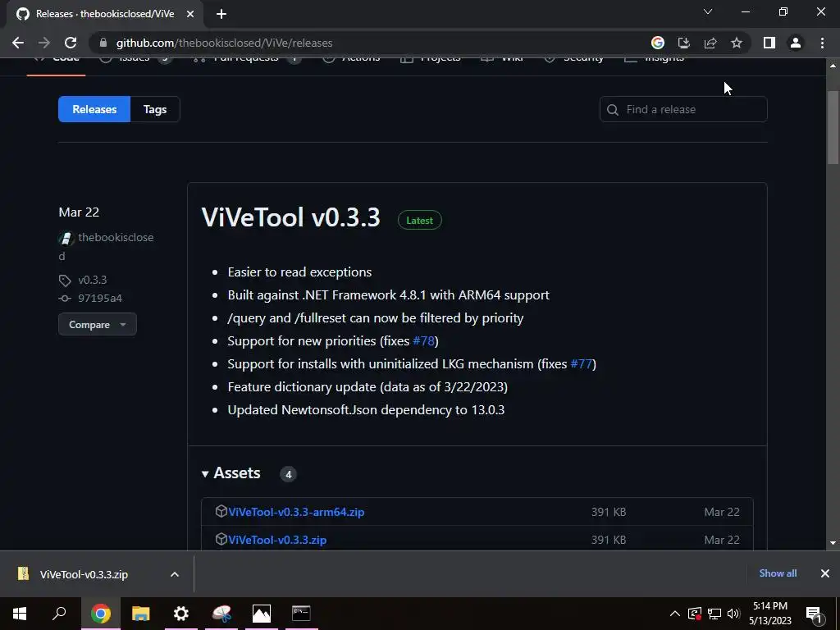Screen dimensions: 840x630
Task: Go back to the previous page
Action: [x=18, y=43]
